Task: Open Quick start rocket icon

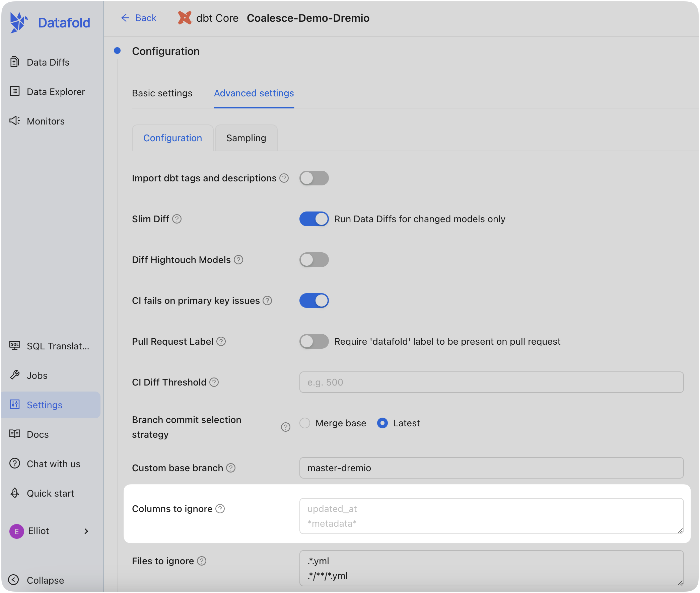Action: [x=15, y=493]
